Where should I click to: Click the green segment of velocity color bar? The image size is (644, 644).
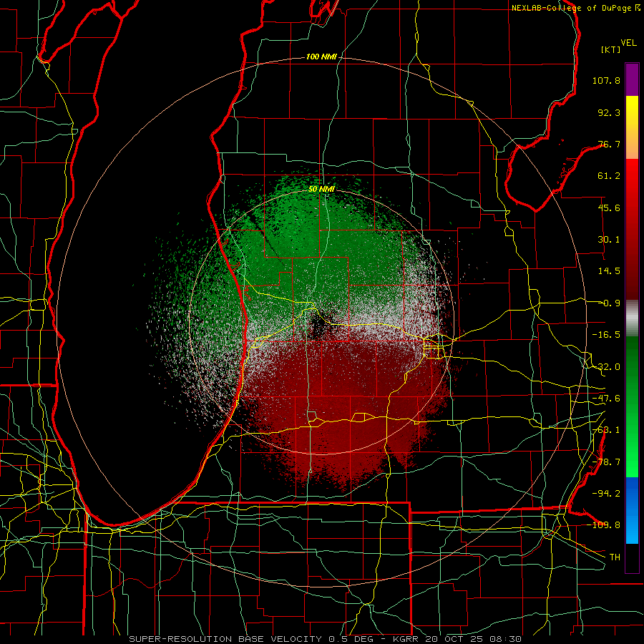click(632, 406)
